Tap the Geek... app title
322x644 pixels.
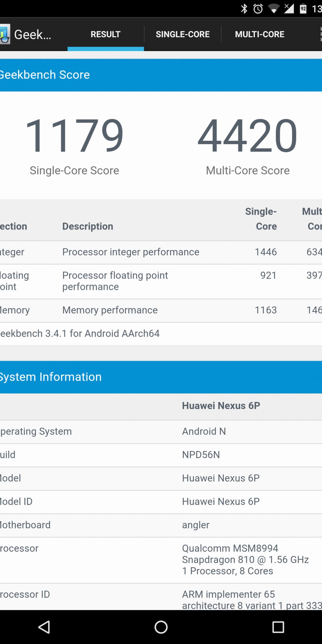(x=33, y=34)
